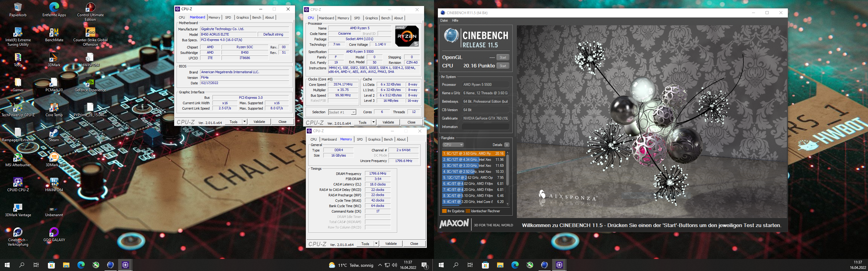Open BenchMate desktop icon
Viewport: 868px width, 271px height.
(x=54, y=35)
